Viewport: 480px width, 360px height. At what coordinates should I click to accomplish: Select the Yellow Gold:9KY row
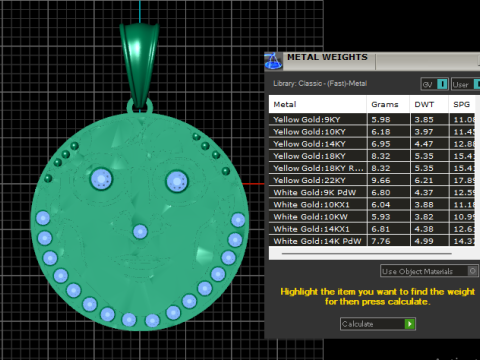pos(372,119)
